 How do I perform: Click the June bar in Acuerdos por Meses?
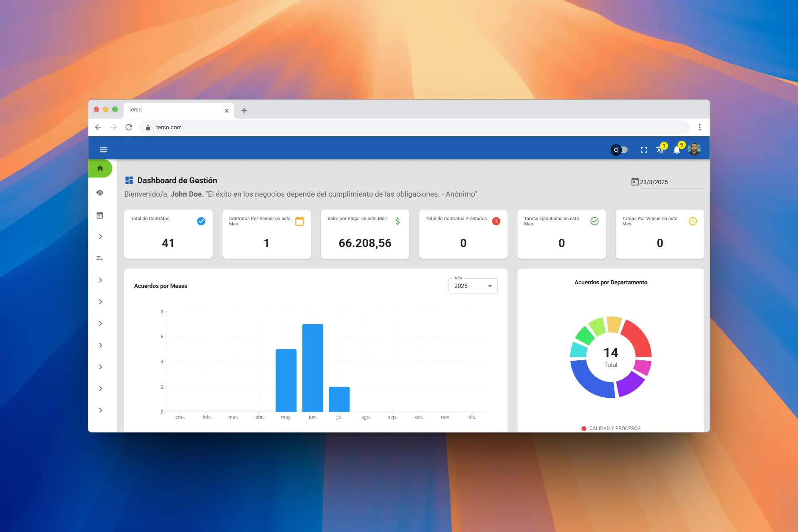(313, 368)
